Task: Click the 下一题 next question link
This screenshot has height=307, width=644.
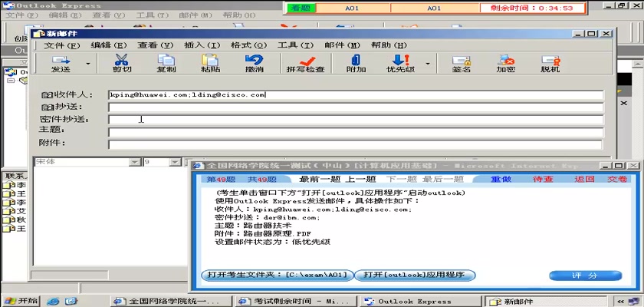Action: 402,179
